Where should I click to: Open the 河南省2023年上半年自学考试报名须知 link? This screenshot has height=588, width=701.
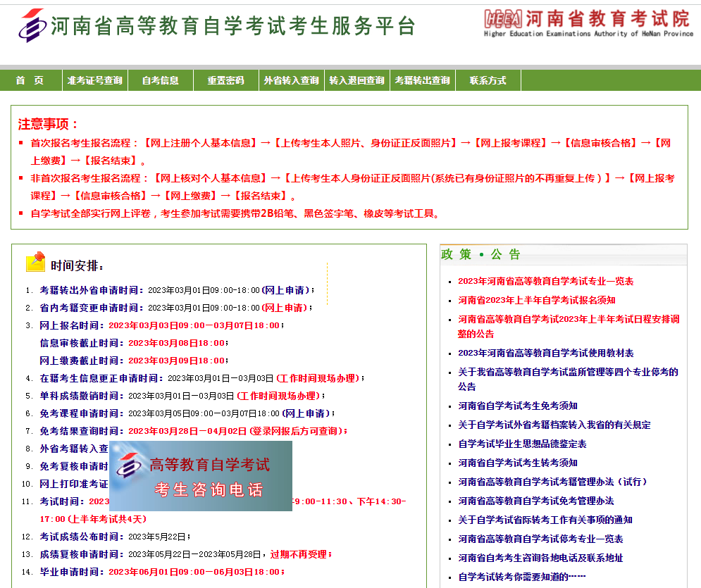click(x=536, y=300)
